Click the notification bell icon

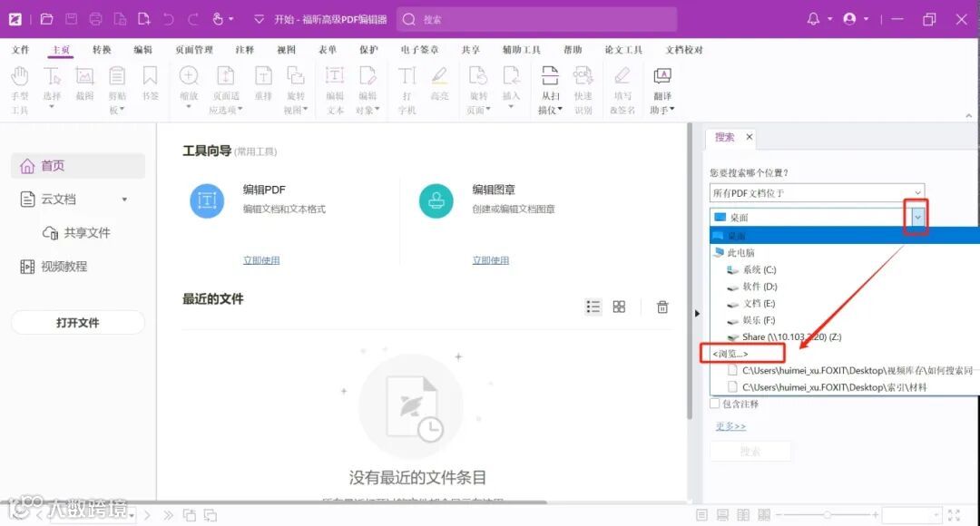pos(812,19)
